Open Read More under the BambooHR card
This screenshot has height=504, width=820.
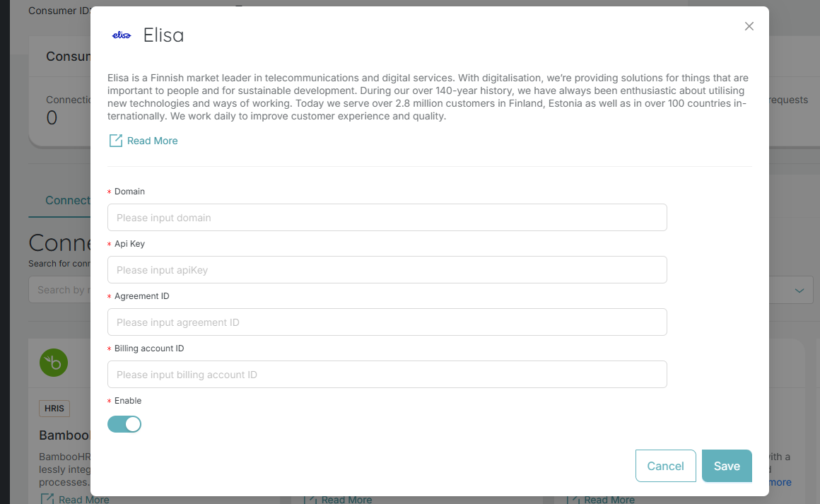click(83, 499)
